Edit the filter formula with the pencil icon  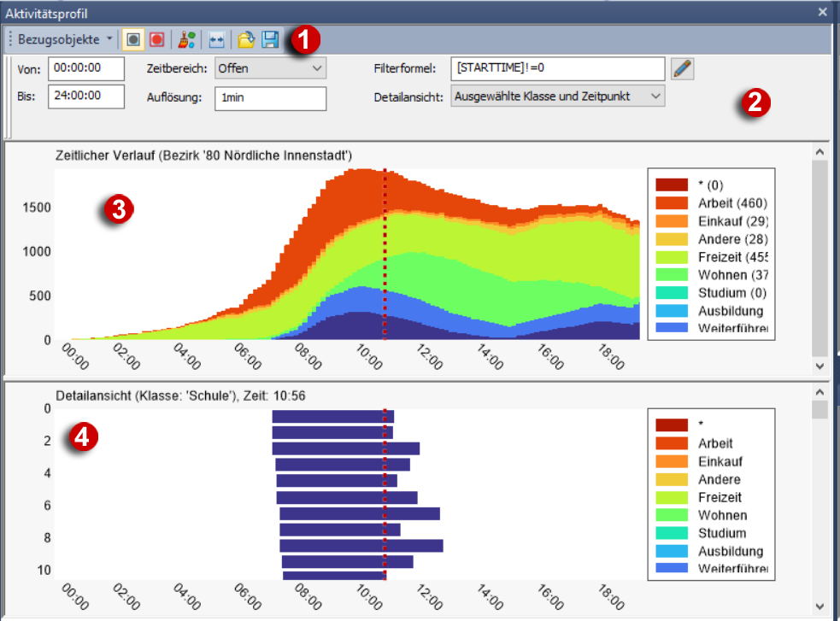(x=681, y=68)
